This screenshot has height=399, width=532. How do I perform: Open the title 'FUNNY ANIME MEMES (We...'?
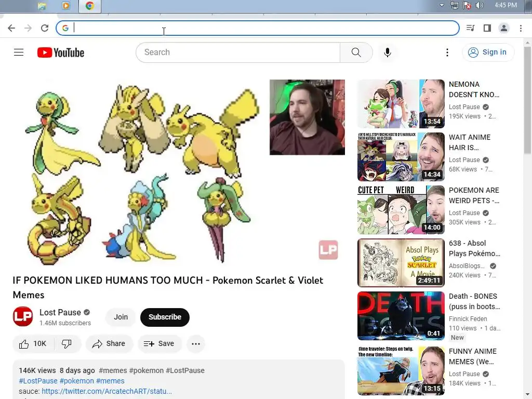[x=473, y=356]
